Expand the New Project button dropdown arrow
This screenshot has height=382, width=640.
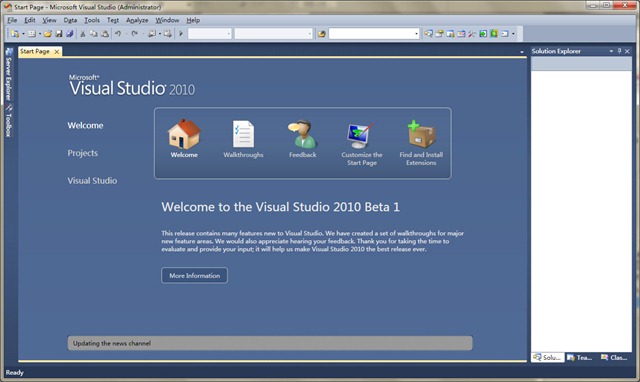[23, 34]
